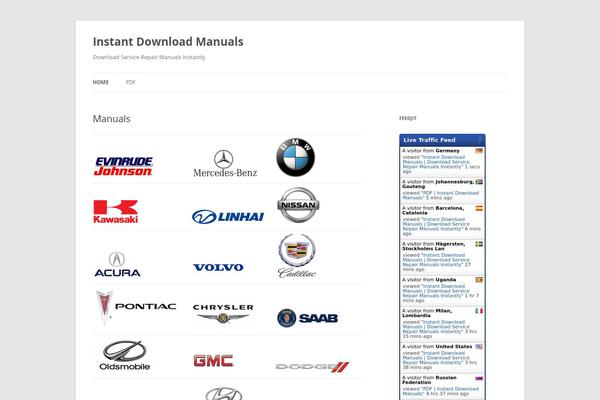Select the Nissan logo
Image resolution: width=600 pixels, height=400 pixels.
click(x=298, y=205)
